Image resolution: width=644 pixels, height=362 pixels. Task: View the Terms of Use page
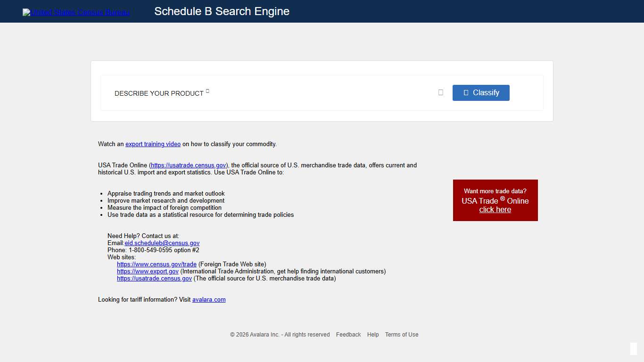point(401,334)
